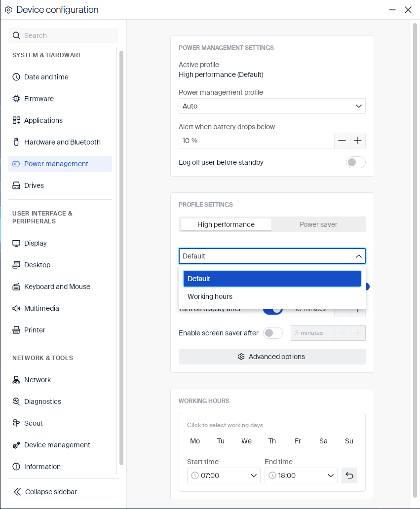Click the Display monitor icon
This screenshot has height=509, width=420.
pyautogui.click(x=16, y=243)
